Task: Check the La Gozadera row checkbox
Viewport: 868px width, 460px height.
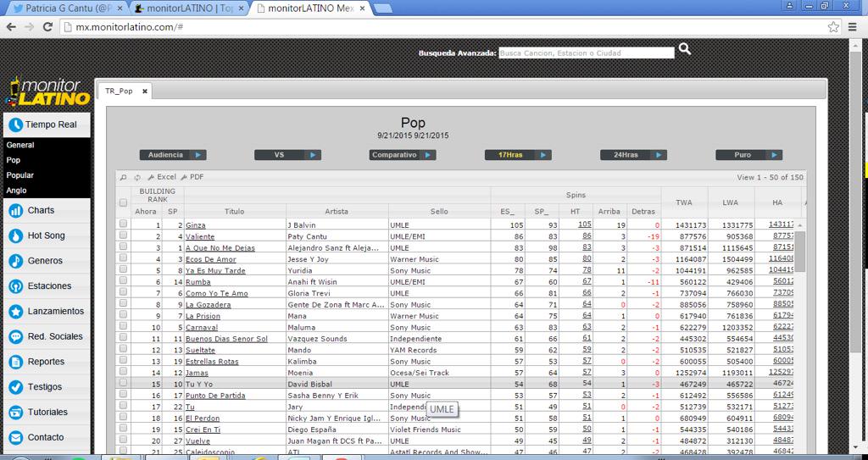Action: pyautogui.click(x=124, y=303)
